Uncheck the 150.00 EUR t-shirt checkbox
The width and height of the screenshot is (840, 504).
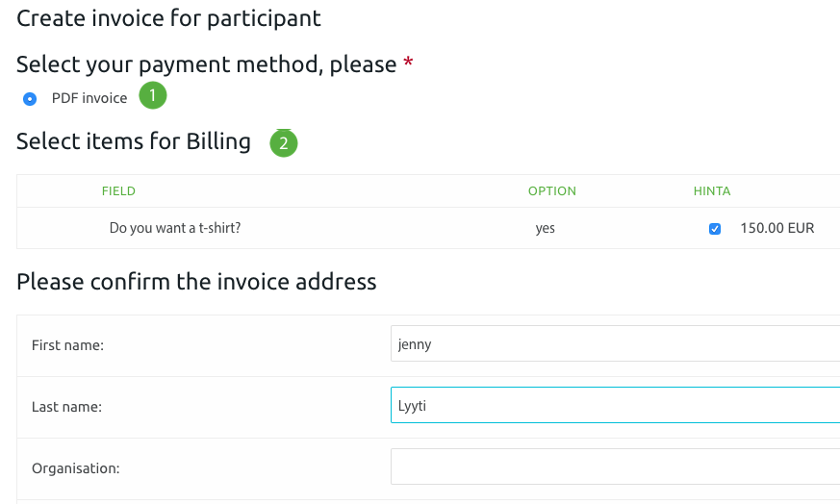[715, 229]
